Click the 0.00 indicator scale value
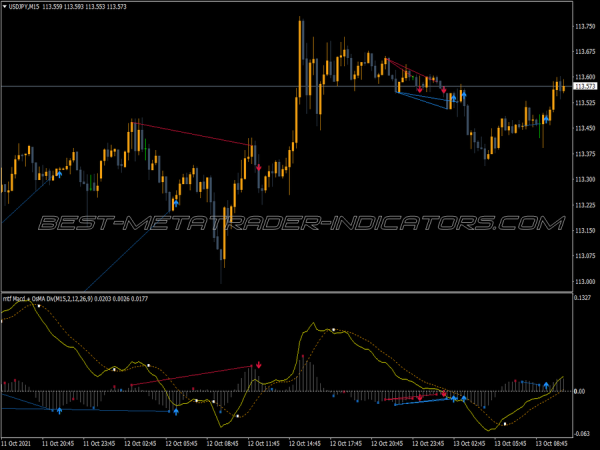This screenshot has width=600, height=450. [580, 391]
